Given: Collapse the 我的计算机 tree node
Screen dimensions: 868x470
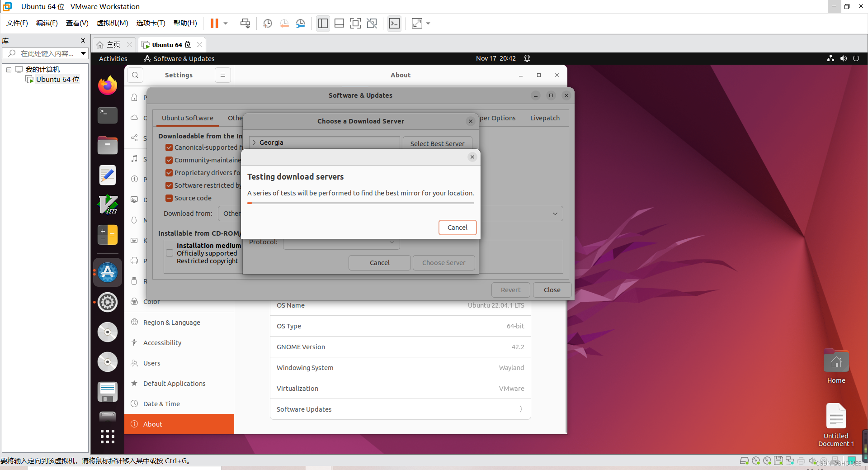Looking at the screenshot, I should 9,70.
